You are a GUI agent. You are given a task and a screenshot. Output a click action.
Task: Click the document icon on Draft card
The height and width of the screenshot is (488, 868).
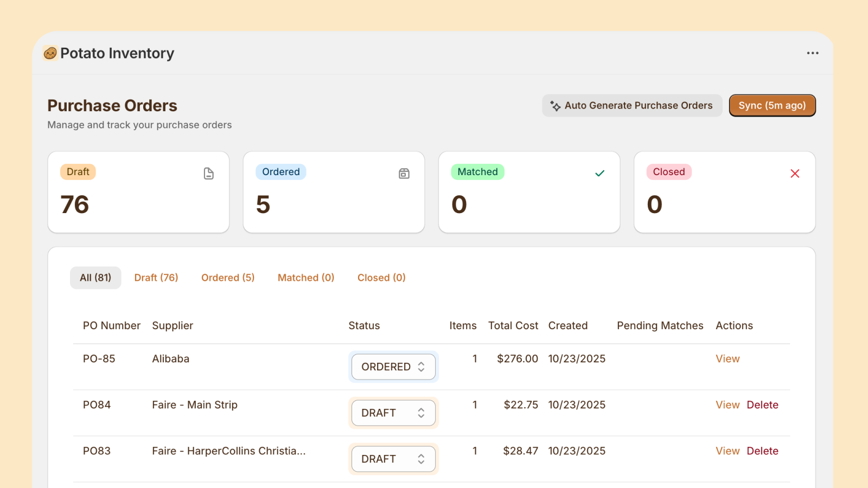coord(209,174)
